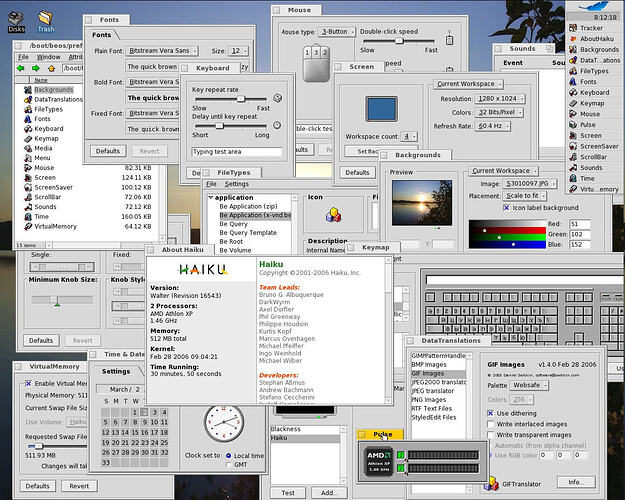Open File menu in FileTypes window
The image size is (625, 500).
tap(211, 184)
